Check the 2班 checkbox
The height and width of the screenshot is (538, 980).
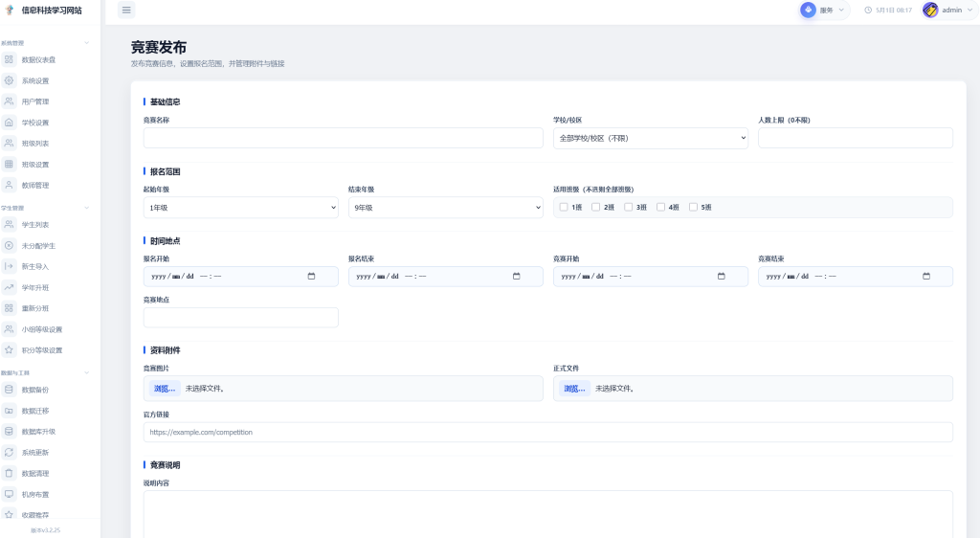595,207
